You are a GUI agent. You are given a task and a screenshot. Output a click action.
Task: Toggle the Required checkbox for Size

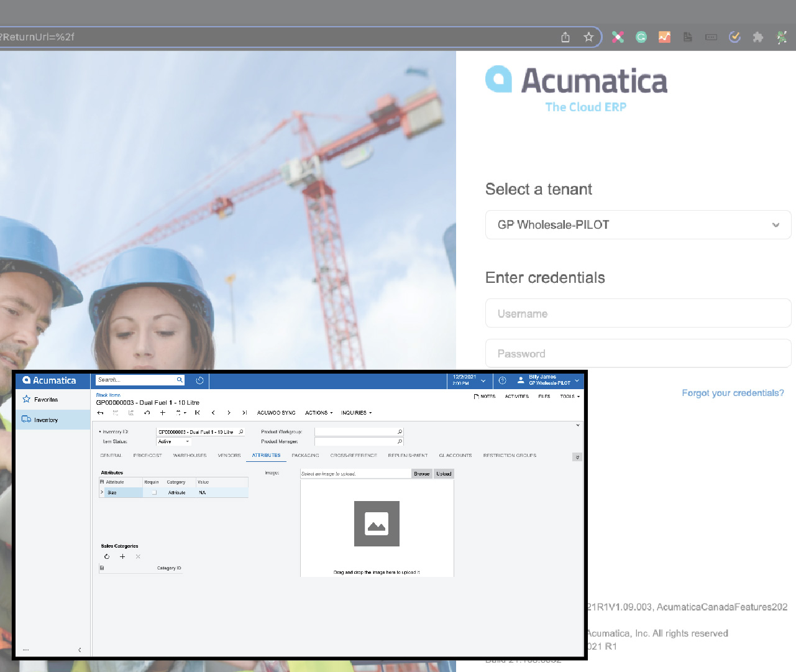point(154,492)
